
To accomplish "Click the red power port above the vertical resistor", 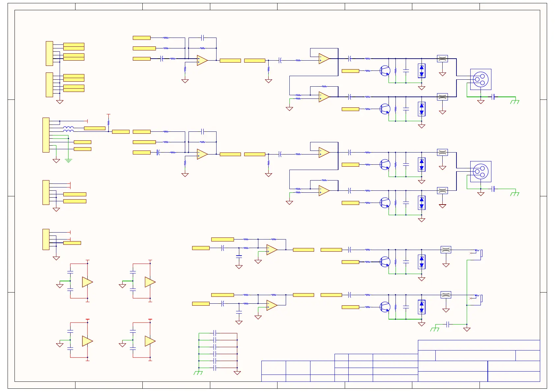I will pos(108,115).
